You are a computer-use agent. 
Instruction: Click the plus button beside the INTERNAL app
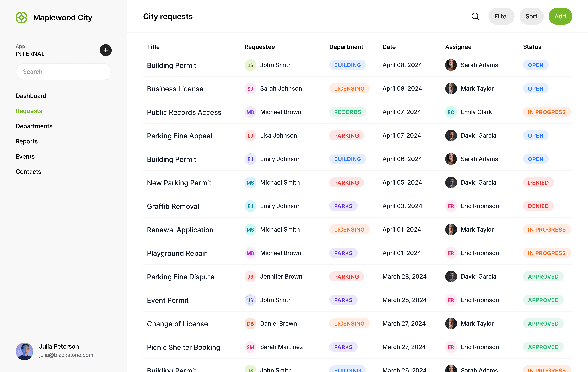(x=105, y=50)
